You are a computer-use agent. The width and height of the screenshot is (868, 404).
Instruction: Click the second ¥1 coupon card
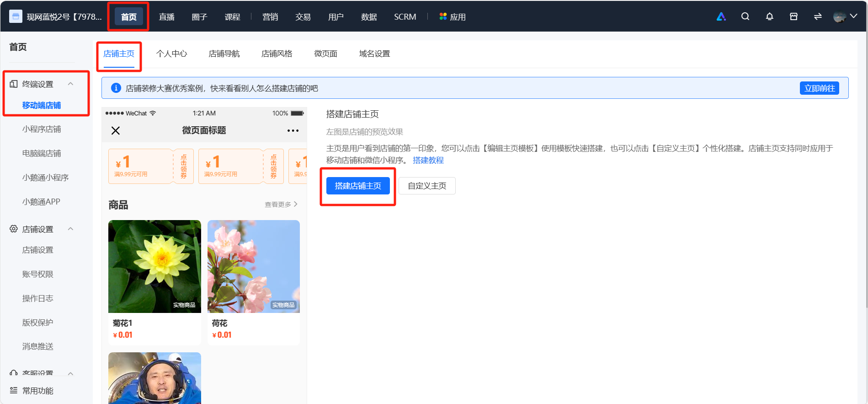point(241,166)
